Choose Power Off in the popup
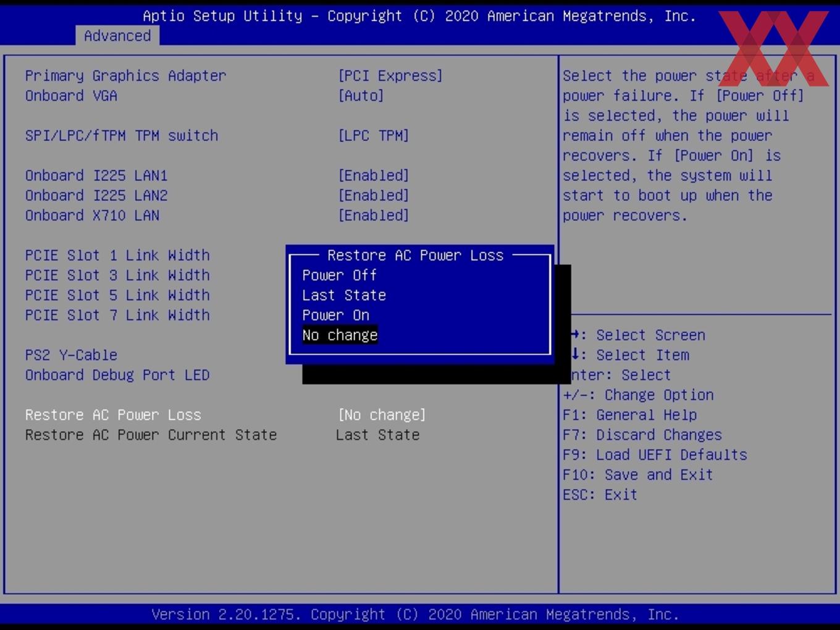The image size is (840, 630). click(x=339, y=275)
